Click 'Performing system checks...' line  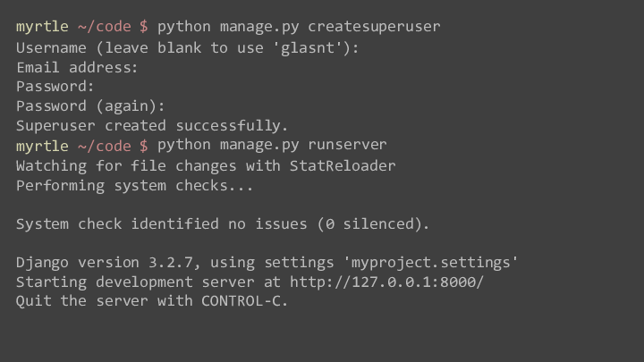(134, 185)
